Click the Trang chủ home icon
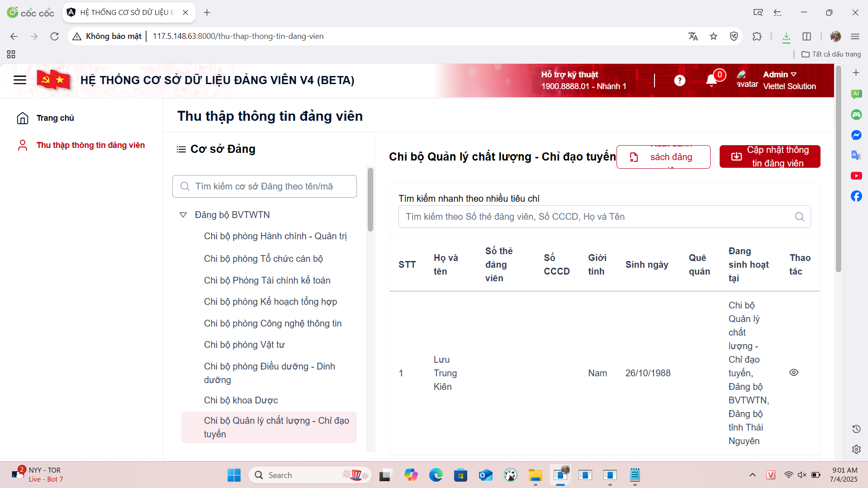Image resolution: width=868 pixels, height=488 pixels. (23, 118)
